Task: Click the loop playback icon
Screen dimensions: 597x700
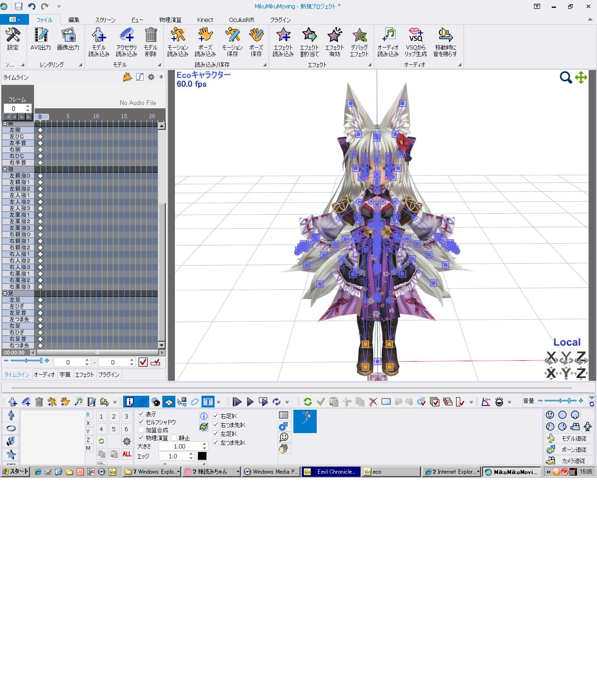Action: [276, 402]
